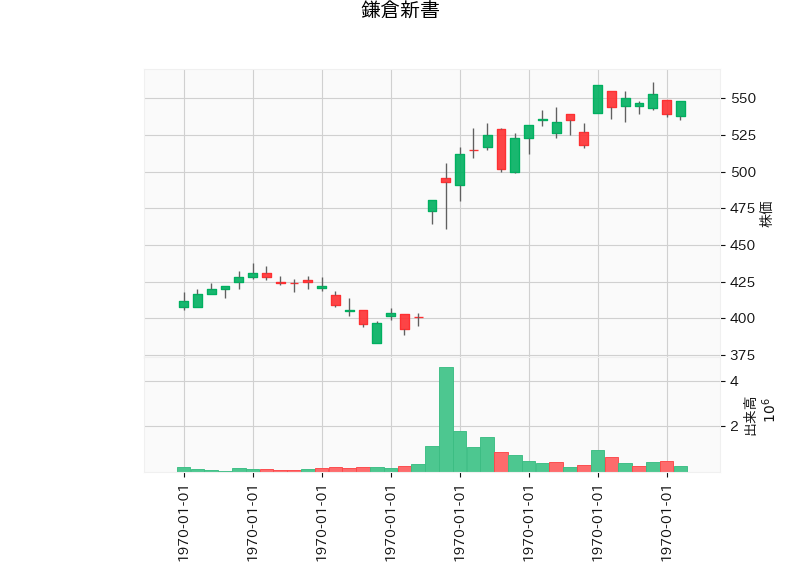Click the 株価 axis title
This screenshot has height=575, width=800.
(766, 214)
